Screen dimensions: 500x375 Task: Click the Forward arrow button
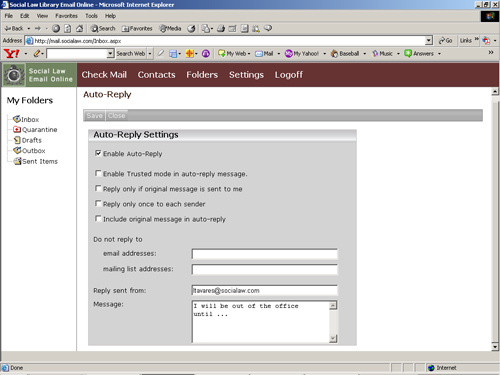[x=38, y=29]
